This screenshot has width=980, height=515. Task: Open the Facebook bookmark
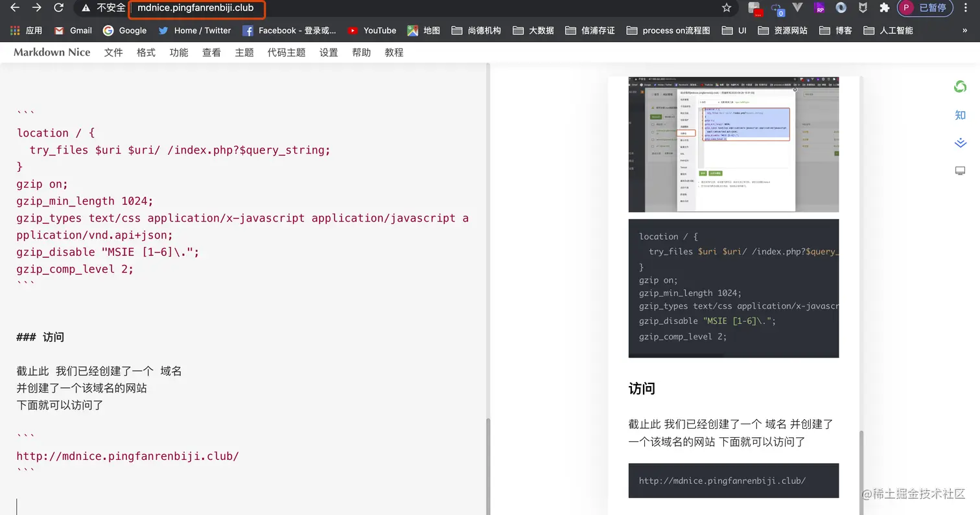tap(289, 30)
